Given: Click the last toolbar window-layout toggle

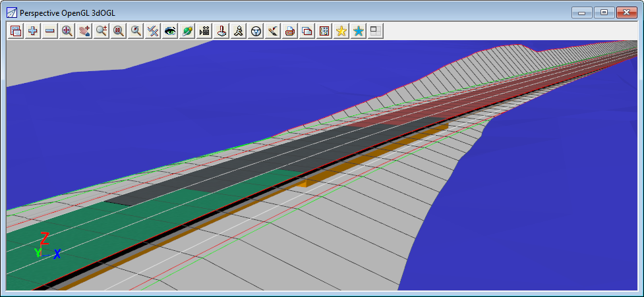Looking at the screenshot, I should (x=376, y=31).
